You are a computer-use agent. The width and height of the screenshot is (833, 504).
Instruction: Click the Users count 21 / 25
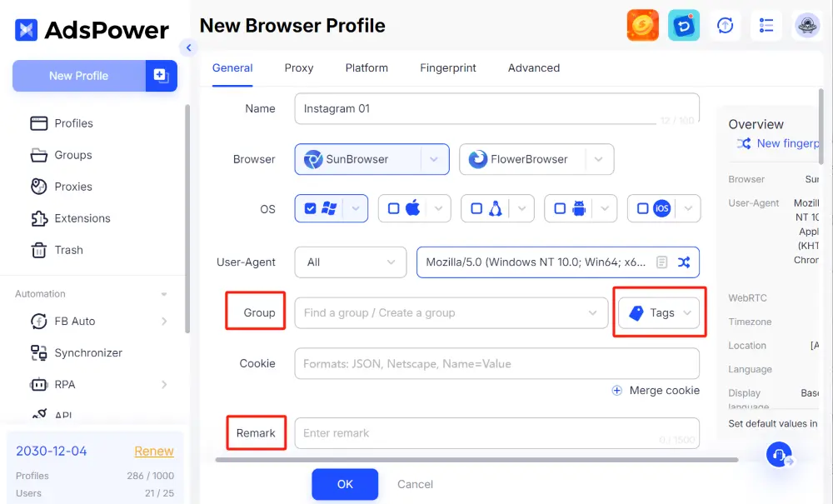click(x=159, y=493)
